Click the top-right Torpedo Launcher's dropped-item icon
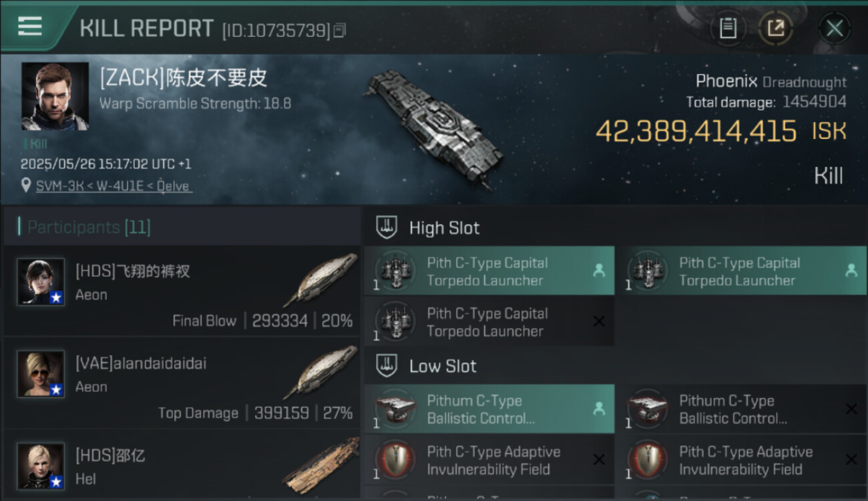868x501 pixels. 851,271
